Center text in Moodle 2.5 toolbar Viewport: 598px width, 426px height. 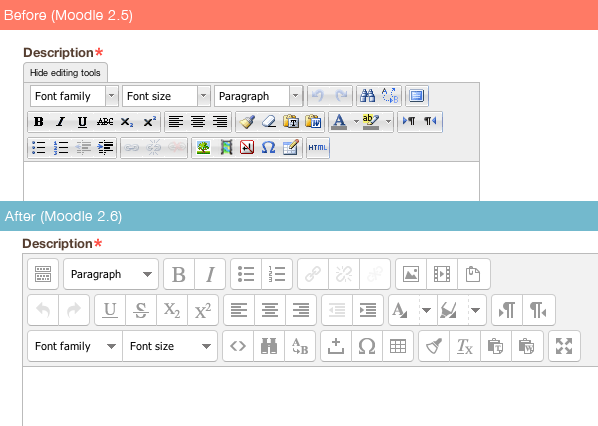(x=198, y=122)
